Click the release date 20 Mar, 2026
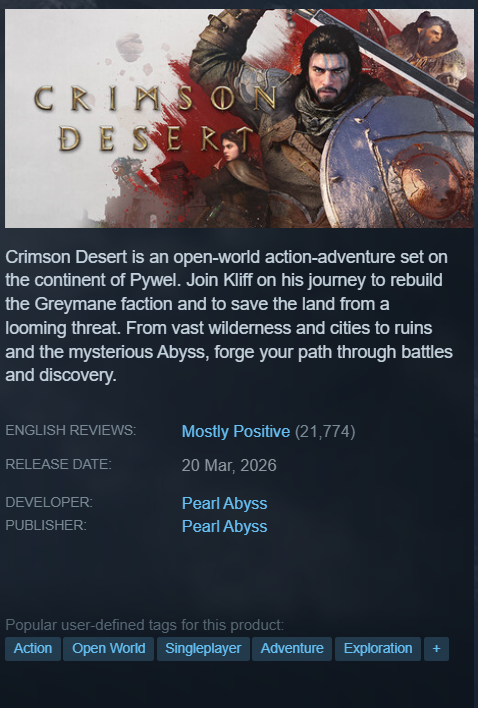The width and height of the screenshot is (478, 708). coord(229,466)
